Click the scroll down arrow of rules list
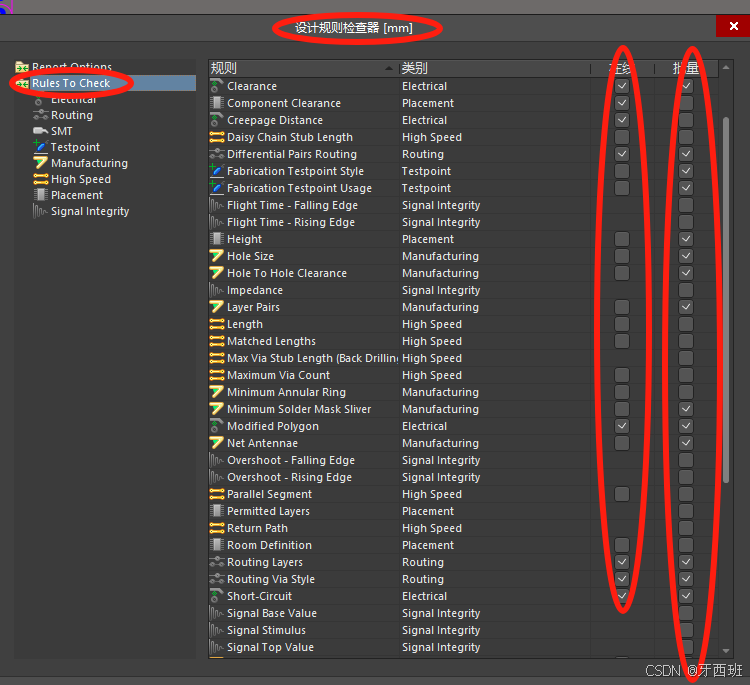 (x=726, y=651)
